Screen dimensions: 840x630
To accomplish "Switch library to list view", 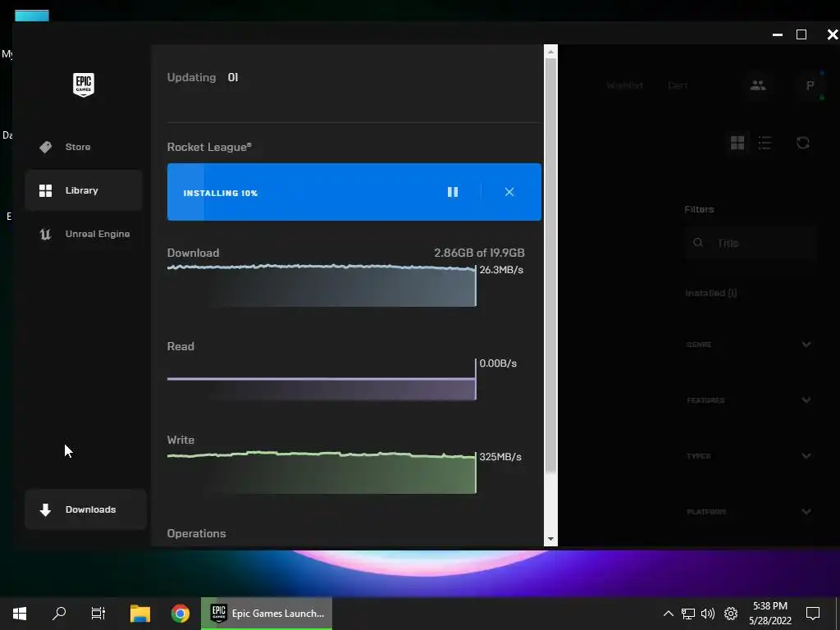I will coord(765,143).
